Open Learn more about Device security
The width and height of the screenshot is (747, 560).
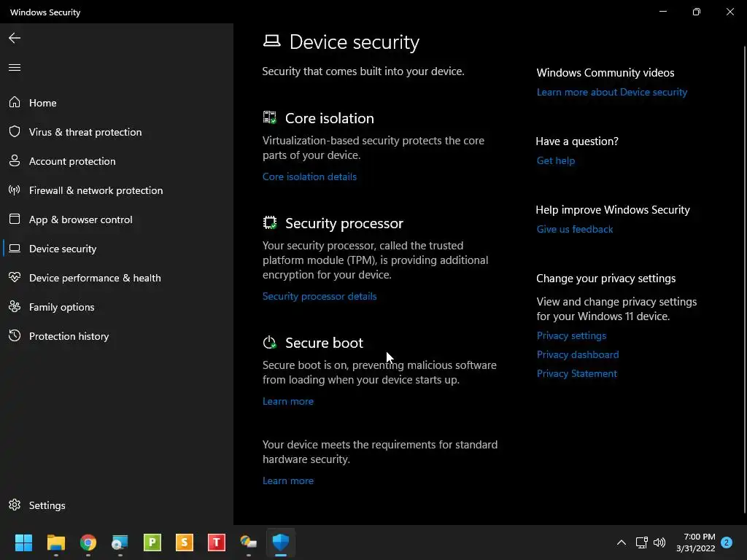[x=612, y=92]
